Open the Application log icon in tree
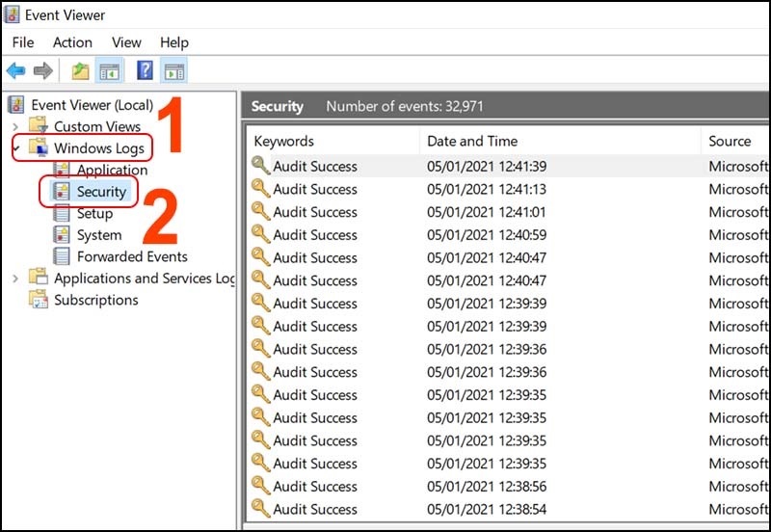 62,171
